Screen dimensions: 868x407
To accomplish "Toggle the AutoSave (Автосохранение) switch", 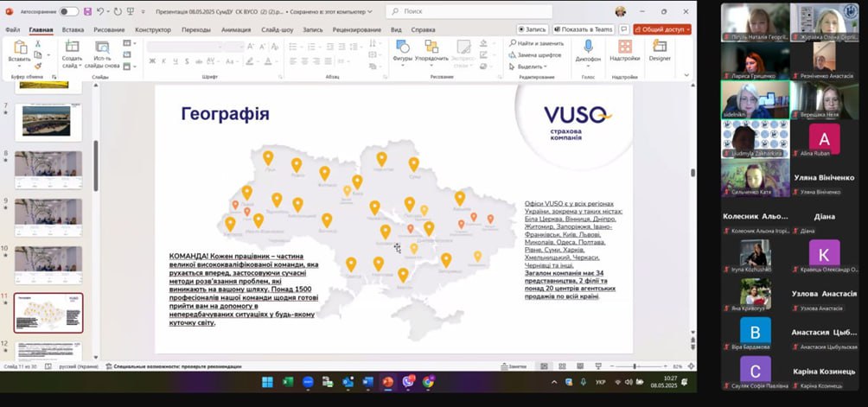I will point(69,11).
